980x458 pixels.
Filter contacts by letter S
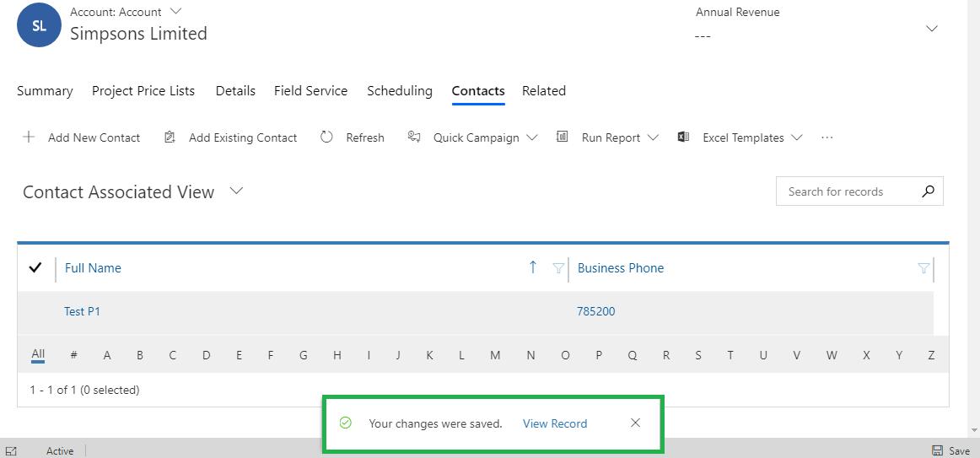tap(698, 356)
